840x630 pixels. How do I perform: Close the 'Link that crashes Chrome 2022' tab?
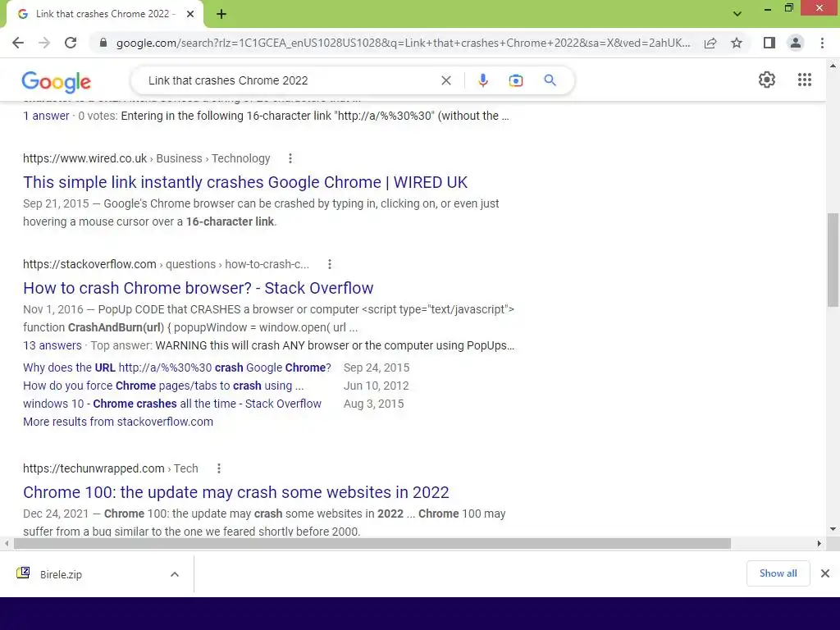[190, 14]
